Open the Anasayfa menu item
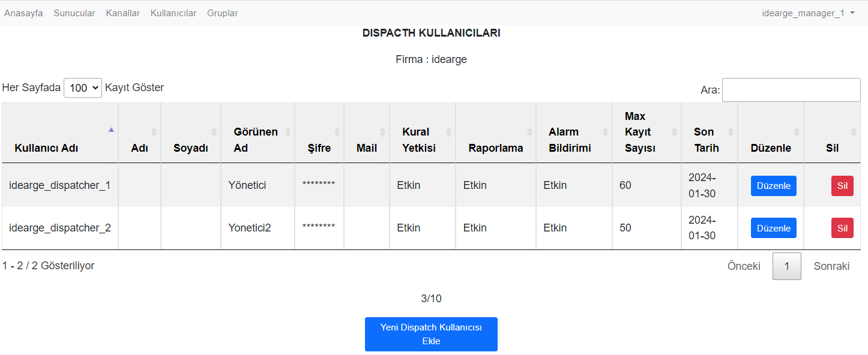This screenshot has width=868, height=355. pyautogui.click(x=23, y=13)
